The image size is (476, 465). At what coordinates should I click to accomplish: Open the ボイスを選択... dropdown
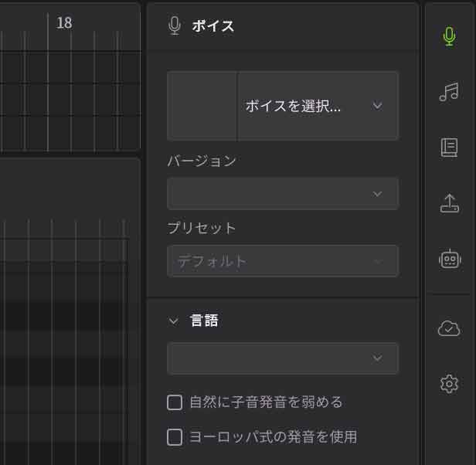[x=317, y=107]
